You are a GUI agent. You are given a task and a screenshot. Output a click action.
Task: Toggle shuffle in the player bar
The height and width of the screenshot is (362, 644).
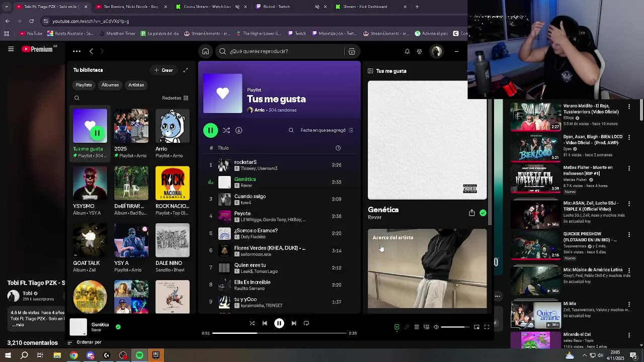(x=252, y=323)
